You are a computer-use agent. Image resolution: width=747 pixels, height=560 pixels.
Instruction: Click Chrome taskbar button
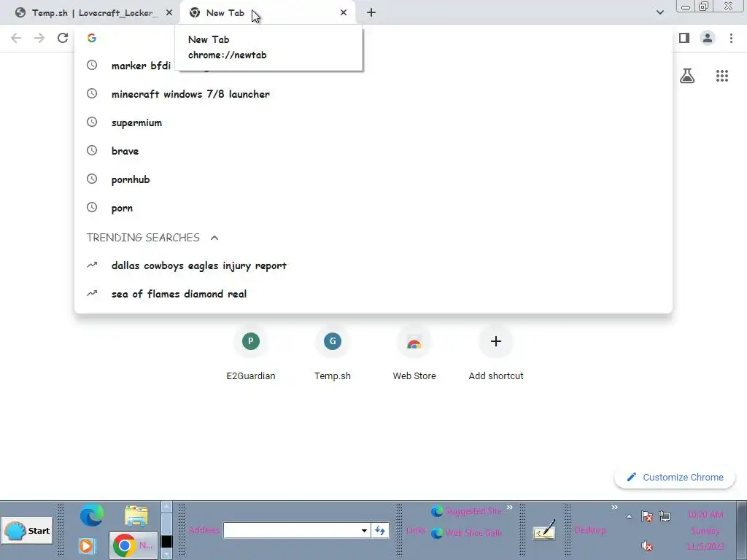click(133, 545)
